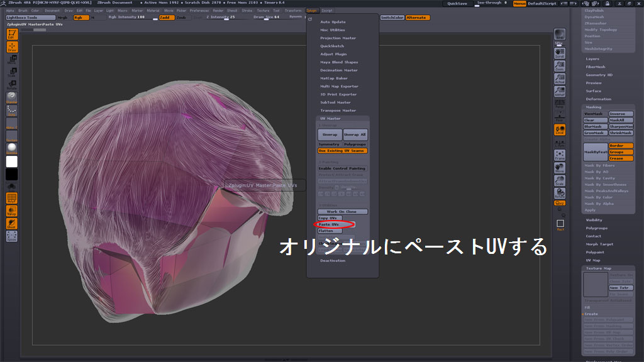
Task: Click the right-shelf Rotate view icon
Action: coord(559,193)
